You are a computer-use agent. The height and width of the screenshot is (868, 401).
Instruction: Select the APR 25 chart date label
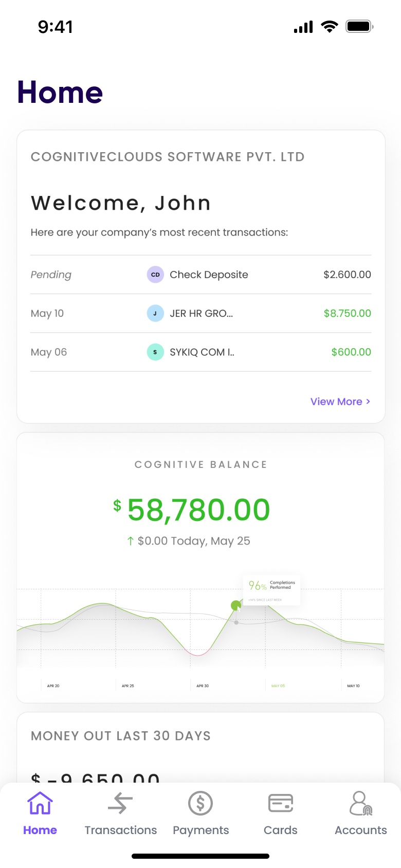tap(128, 686)
